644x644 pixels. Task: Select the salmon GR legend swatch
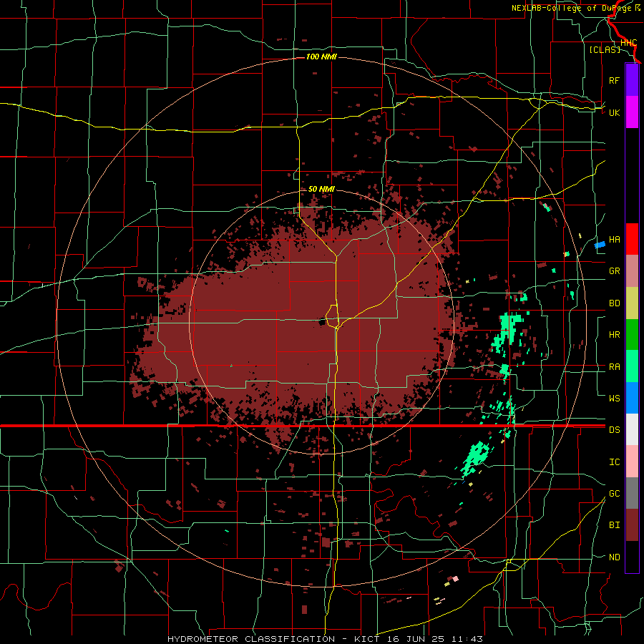point(632,270)
